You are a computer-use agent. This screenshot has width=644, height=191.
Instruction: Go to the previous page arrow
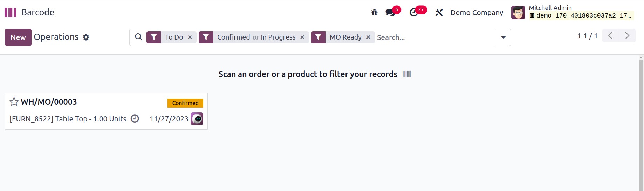tap(610, 36)
